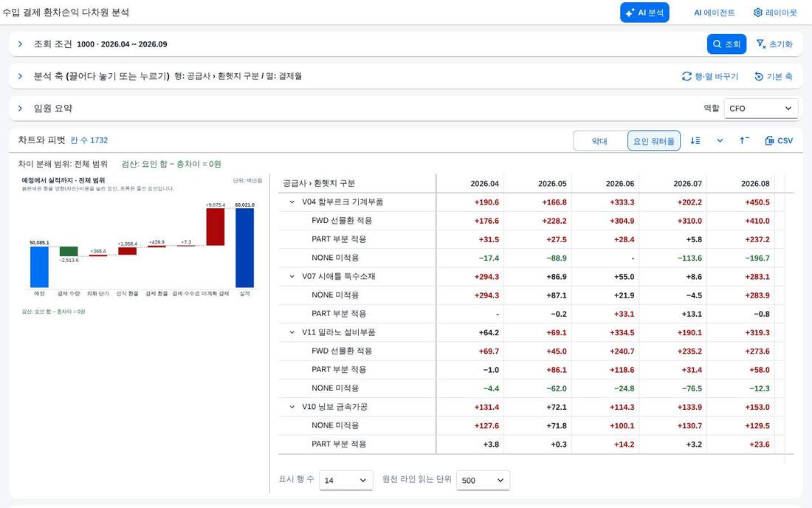Select NONE 미적용 under V07
The width and height of the screenshot is (812, 508).
click(335, 295)
